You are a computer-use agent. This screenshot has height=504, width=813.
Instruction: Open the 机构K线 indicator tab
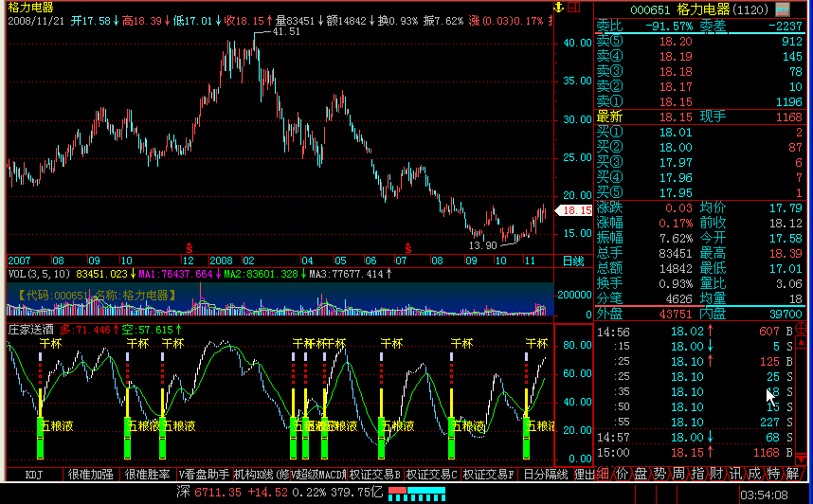pyautogui.click(x=262, y=475)
